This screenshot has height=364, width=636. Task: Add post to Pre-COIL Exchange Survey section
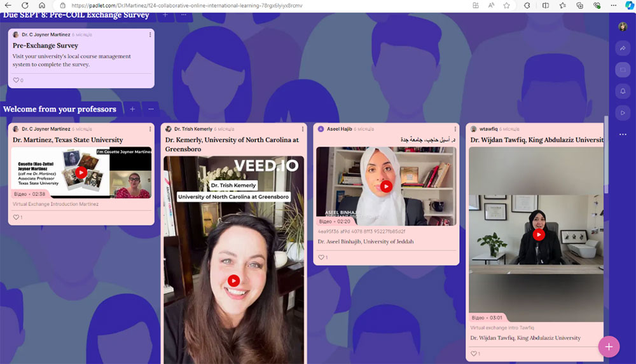[x=165, y=15]
